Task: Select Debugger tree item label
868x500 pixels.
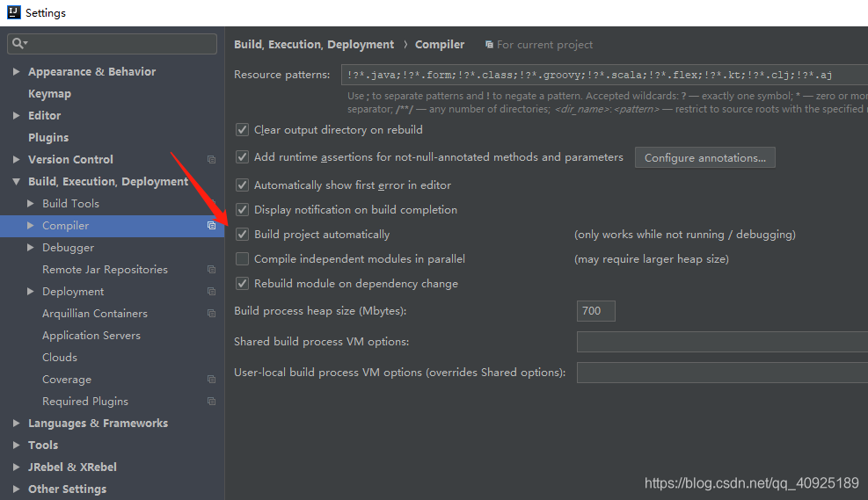Action: (x=68, y=247)
